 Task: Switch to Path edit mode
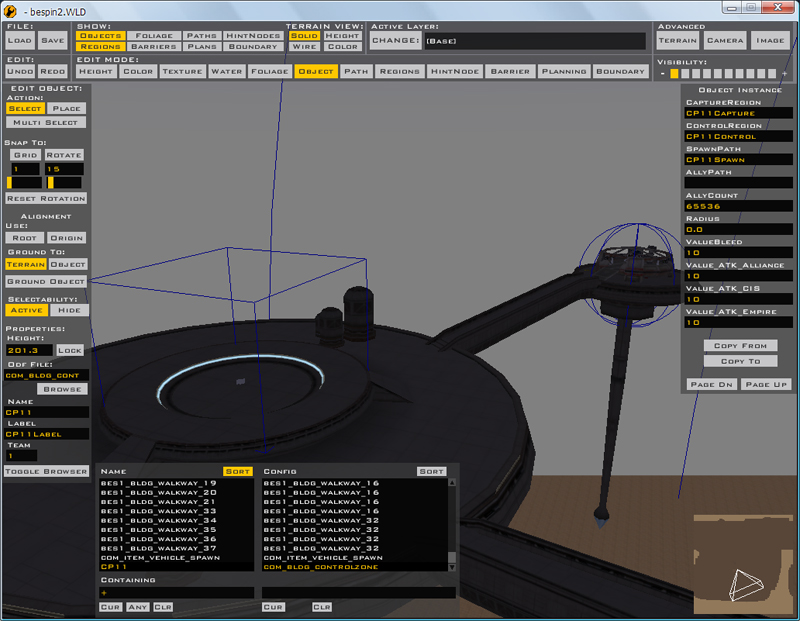click(356, 71)
